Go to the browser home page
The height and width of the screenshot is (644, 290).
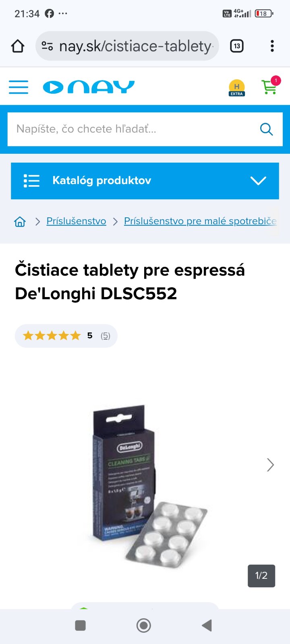(18, 46)
